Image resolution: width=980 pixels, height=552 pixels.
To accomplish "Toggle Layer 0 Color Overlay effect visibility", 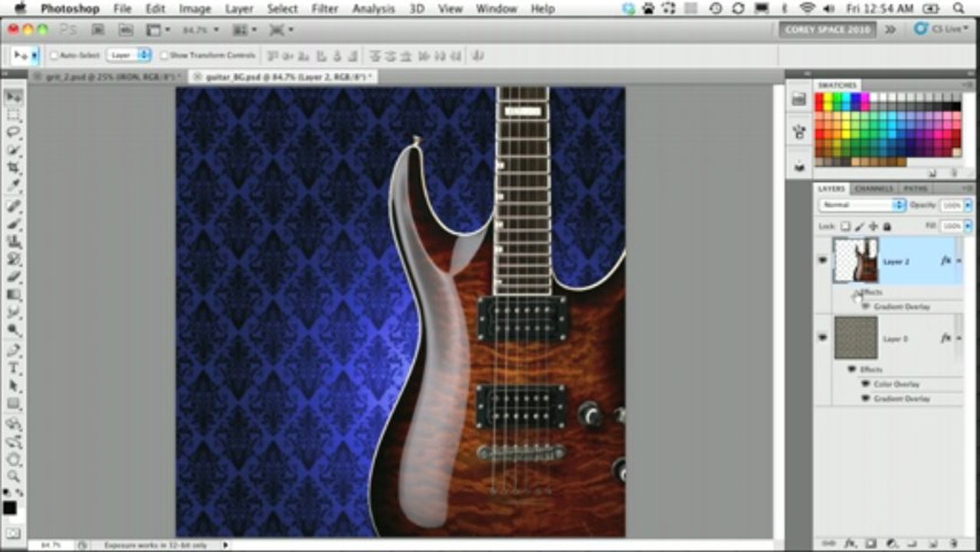I will pos(867,384).
